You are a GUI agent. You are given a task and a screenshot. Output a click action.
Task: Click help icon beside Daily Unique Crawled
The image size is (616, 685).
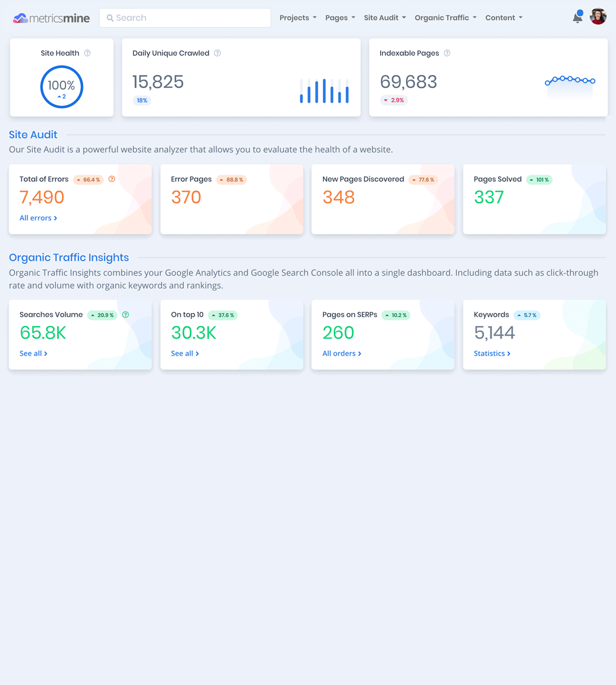click(x=218, y=53)
